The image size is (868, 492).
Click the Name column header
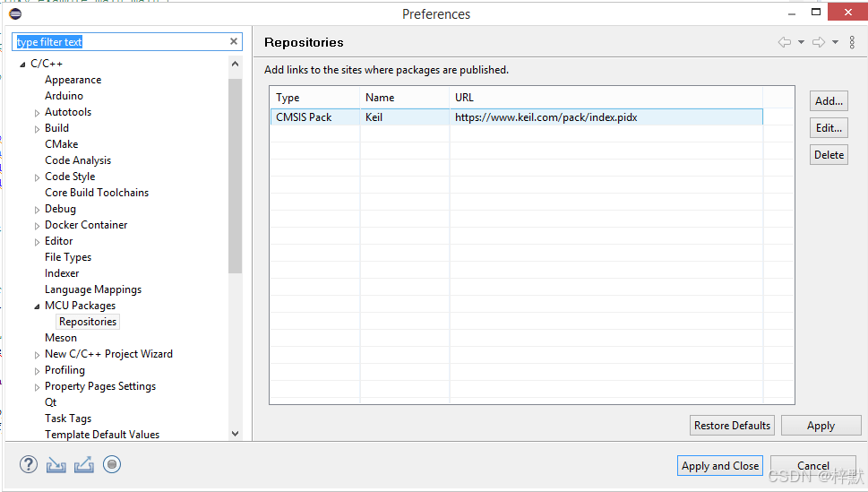coord(405,98)
